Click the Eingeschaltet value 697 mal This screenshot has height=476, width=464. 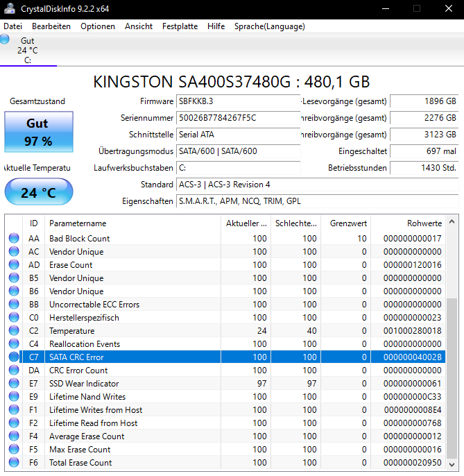pos(424,151)
